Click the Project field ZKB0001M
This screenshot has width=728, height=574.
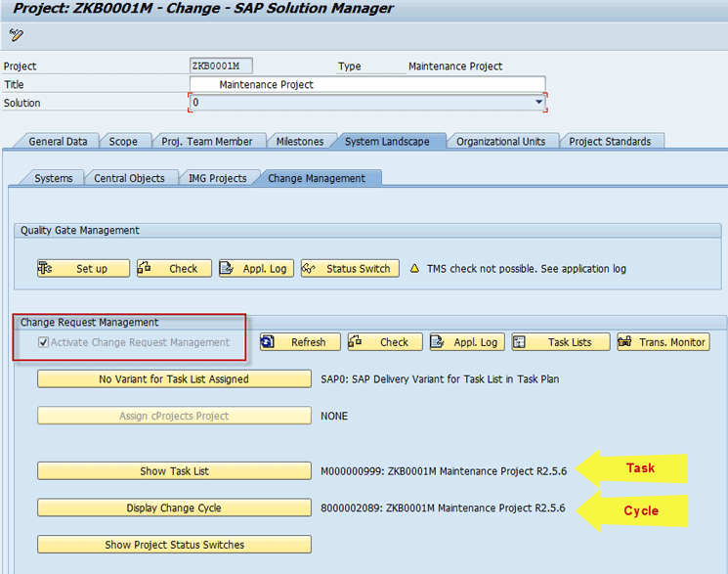click(221, 66)
